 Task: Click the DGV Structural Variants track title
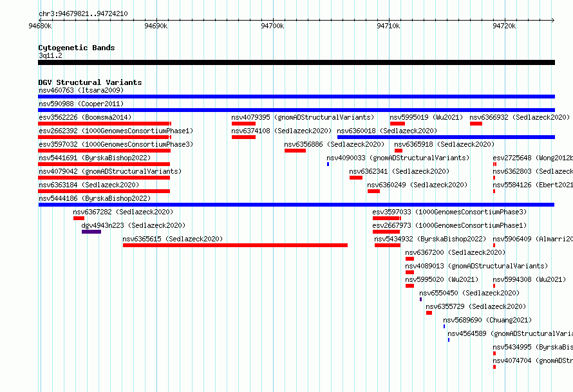pos(90,82)
